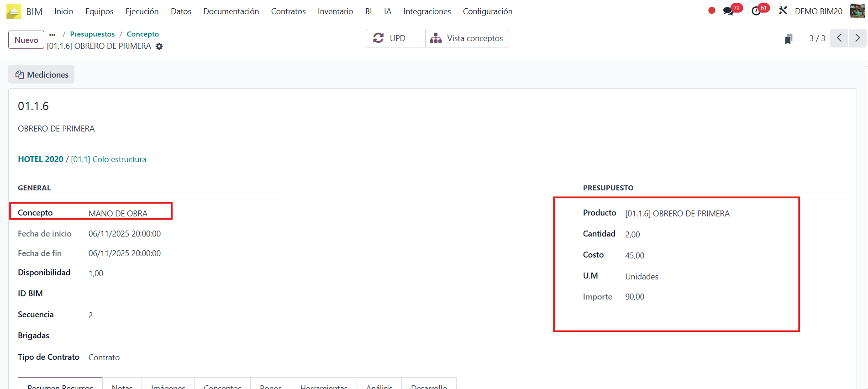Image resolution: width=868 pixels, height=389 pixels.
Task: Open the Contratos menu
Action: [288, 11]
